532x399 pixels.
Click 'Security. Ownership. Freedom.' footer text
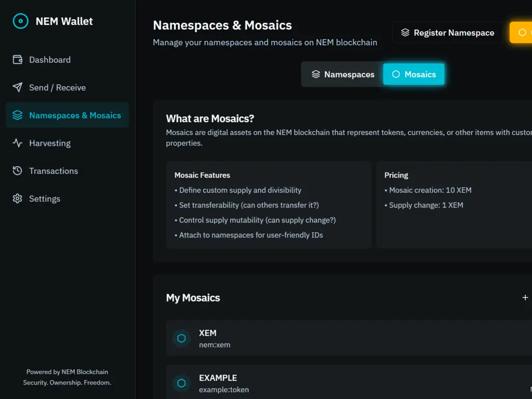pyautogui.click(x=67, y=382)
